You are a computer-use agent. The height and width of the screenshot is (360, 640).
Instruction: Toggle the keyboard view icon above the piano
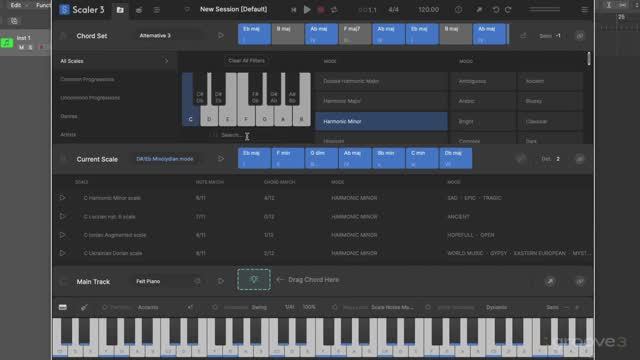click(x=62, y=307)
